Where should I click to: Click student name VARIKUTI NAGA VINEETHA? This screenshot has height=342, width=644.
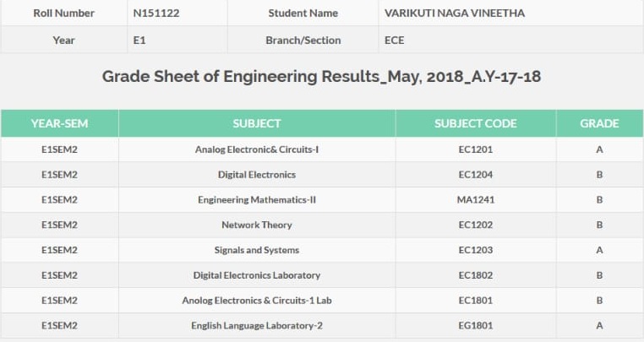(454, 14)
